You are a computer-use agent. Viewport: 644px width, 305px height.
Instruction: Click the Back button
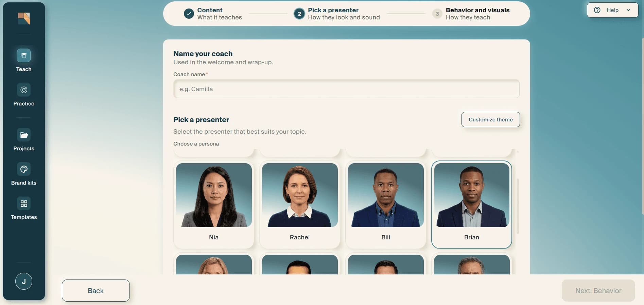pos(96,291)
